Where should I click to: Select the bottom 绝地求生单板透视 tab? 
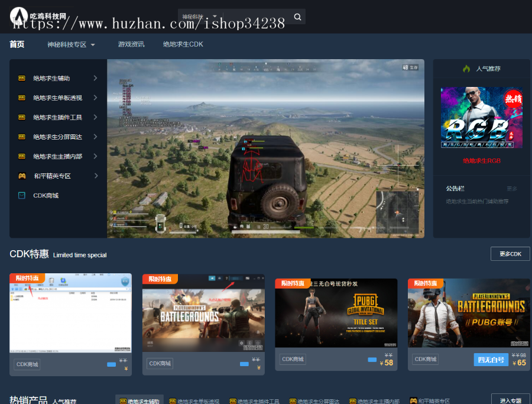194,401
